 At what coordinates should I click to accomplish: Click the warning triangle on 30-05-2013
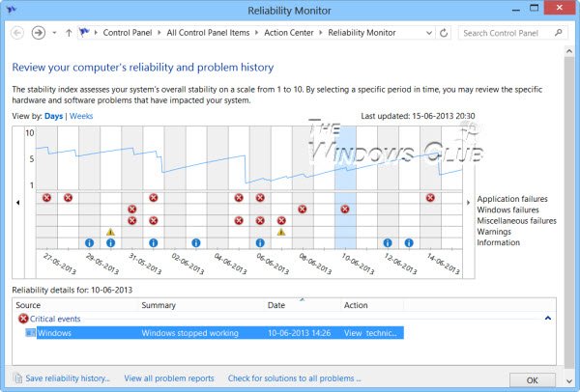[110, 232]
